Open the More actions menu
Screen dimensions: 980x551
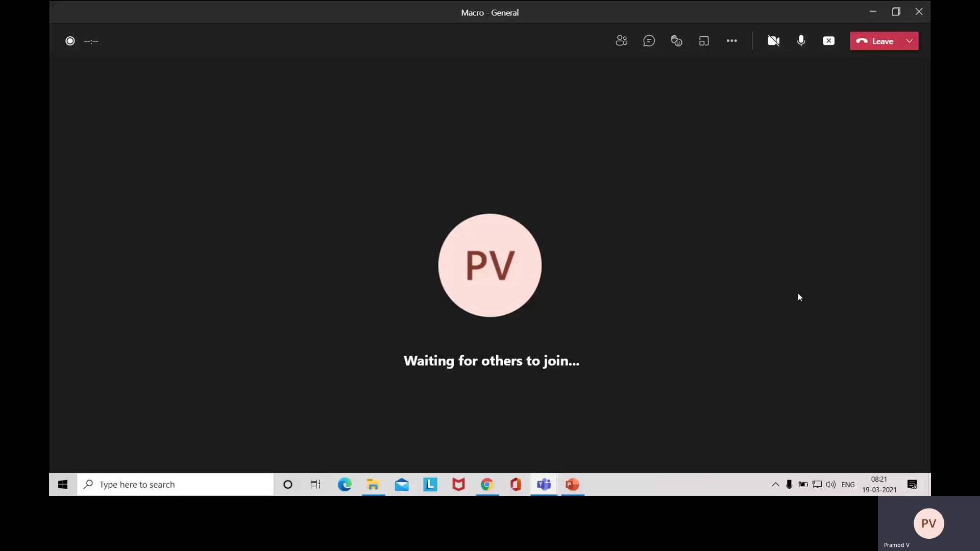(x=732, y=41)
